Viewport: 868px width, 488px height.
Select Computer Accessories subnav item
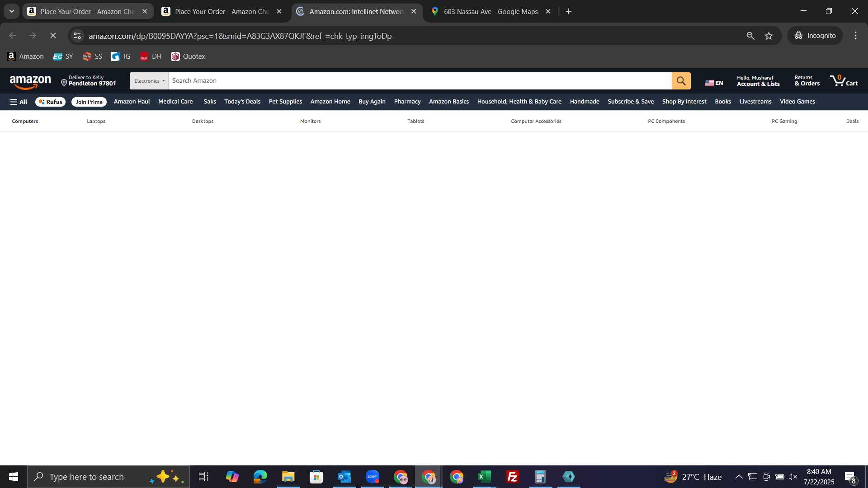tap(536, 121)
